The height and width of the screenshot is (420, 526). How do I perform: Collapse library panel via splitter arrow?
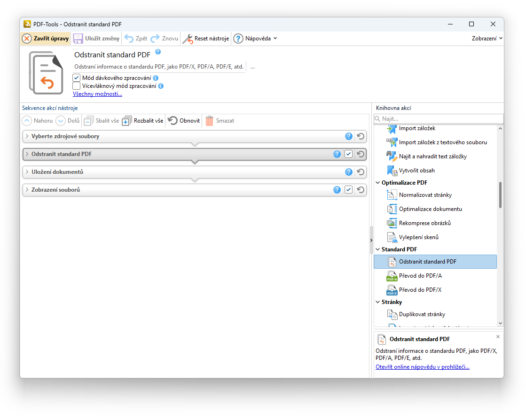[371, 240]
